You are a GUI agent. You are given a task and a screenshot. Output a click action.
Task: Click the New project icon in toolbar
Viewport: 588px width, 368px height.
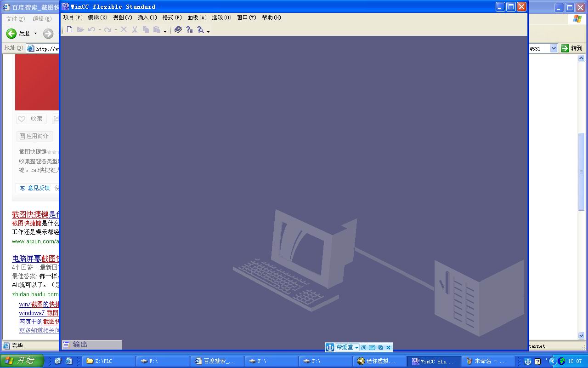tap(69, 29)
